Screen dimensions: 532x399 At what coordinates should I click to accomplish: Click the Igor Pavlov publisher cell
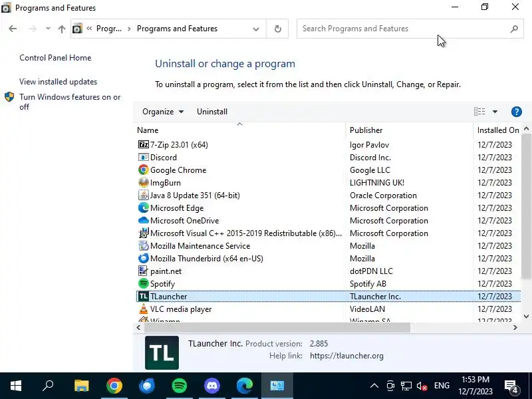369,145
